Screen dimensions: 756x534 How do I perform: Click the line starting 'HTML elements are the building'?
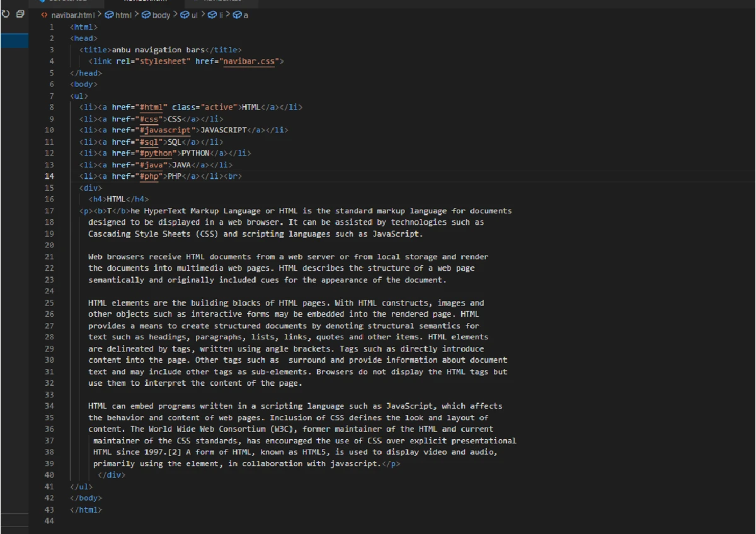click(x=286, y=303)
